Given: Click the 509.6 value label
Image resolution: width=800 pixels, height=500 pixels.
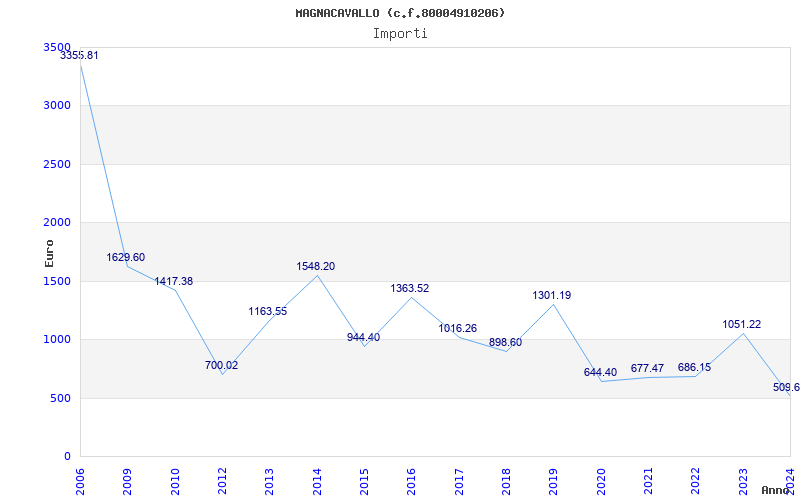Looking at the screenshot, I should click(786, 388).
